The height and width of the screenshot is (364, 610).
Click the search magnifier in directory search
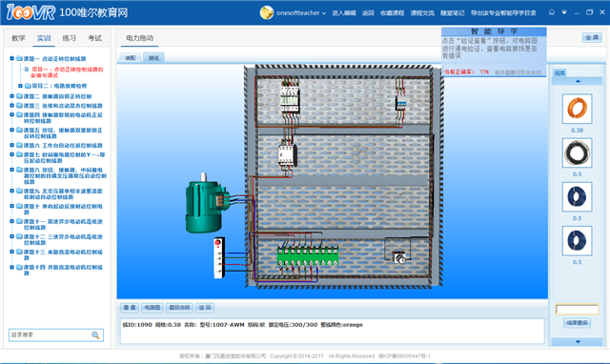95,334
